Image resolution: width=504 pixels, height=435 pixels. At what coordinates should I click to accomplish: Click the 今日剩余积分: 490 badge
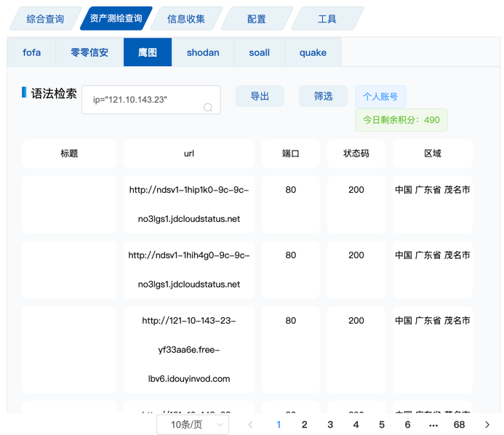tap(401, 120)
